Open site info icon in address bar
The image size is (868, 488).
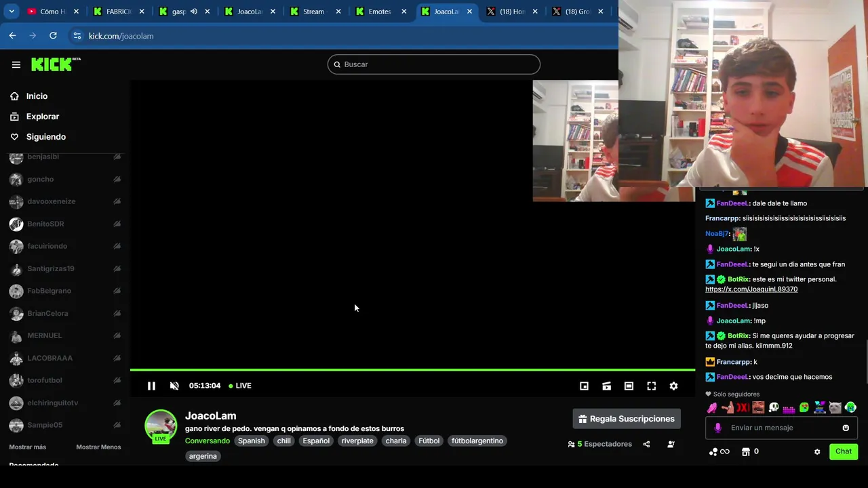[x=77, y=35]
